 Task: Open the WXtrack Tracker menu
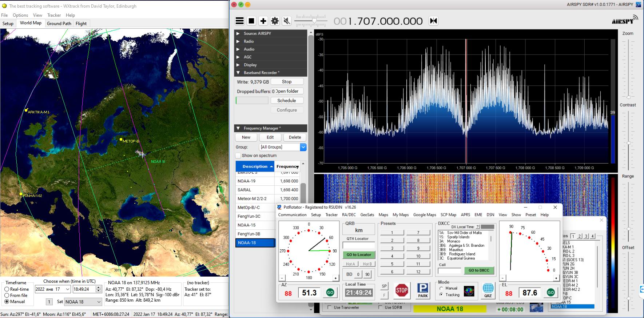point(54,15)
